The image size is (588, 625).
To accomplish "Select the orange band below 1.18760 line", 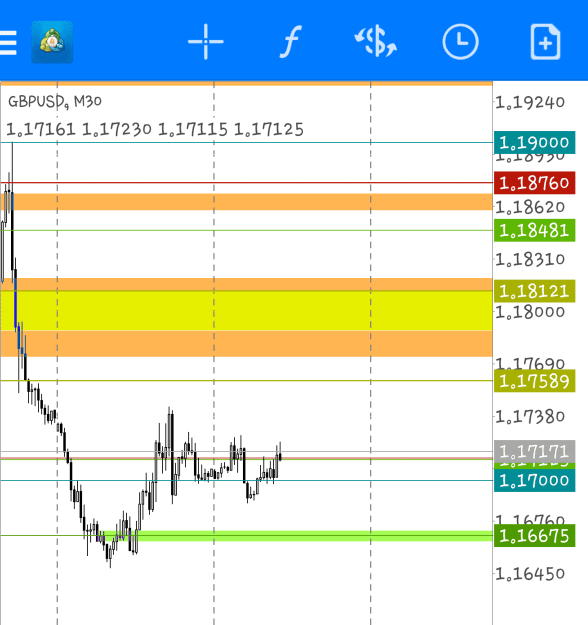I will click(x=246, y=202).
